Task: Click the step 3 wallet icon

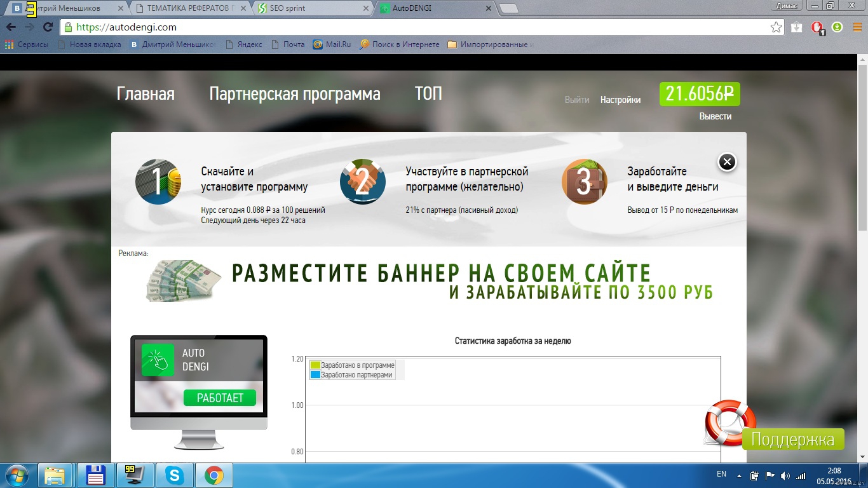Action: point(585,182)
